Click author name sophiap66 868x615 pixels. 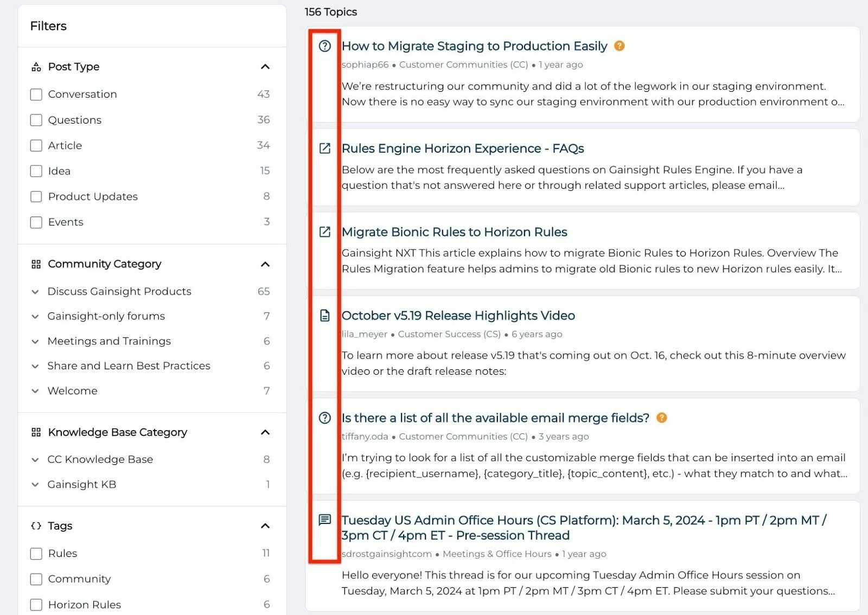pos(365,65)
